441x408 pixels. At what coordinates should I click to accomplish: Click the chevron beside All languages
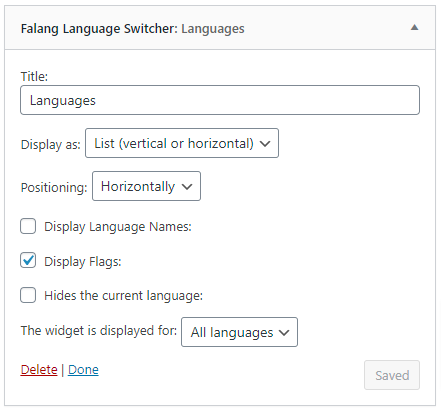284,333
